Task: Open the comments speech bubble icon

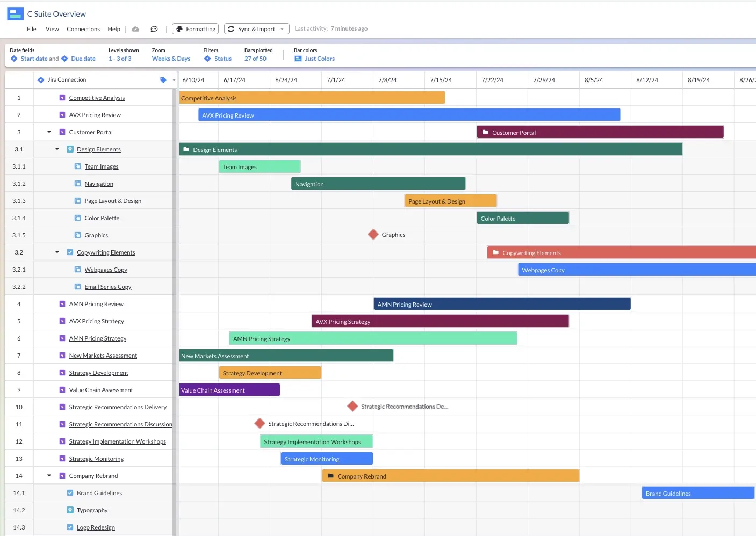Action: click(154, 28)
